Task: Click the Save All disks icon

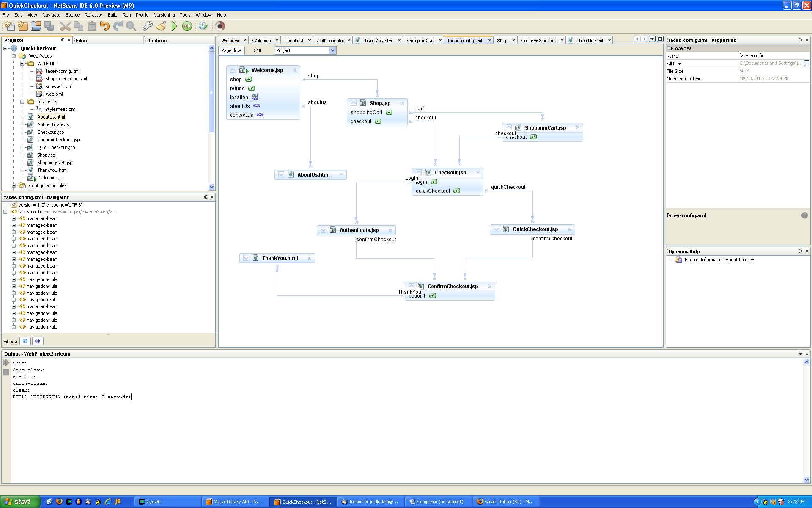Action: (x=49, y=26)
